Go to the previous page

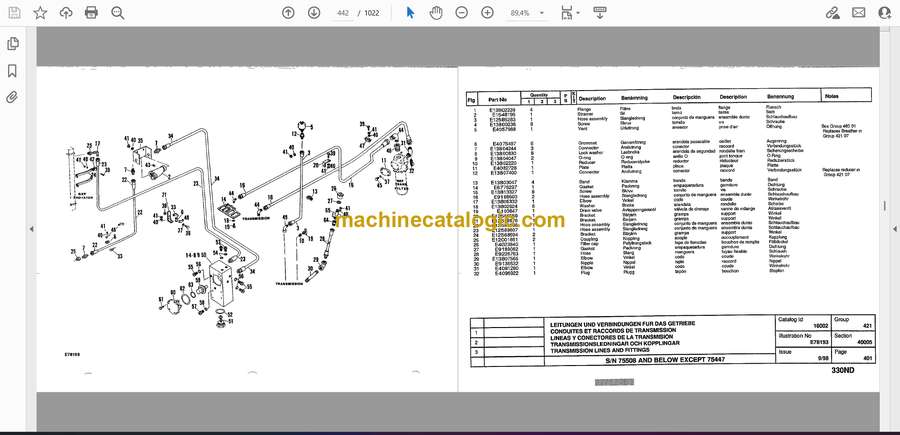click(288, 13)
